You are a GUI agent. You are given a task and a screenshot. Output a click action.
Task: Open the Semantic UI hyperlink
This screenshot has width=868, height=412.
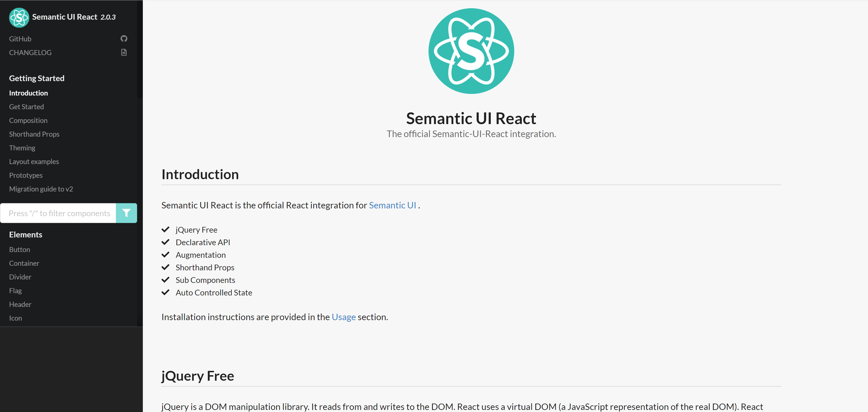point(392,205)
